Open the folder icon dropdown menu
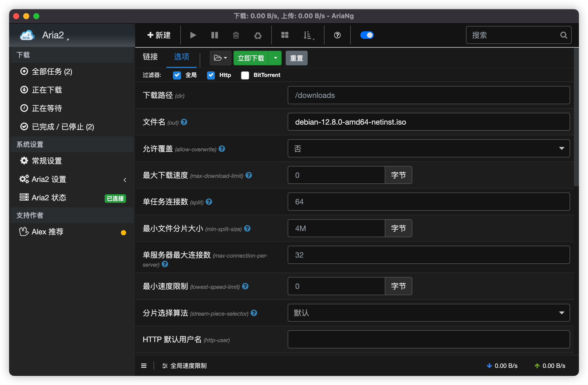The image size is (588, 385). pyautogui.click(x=220, y=58)
